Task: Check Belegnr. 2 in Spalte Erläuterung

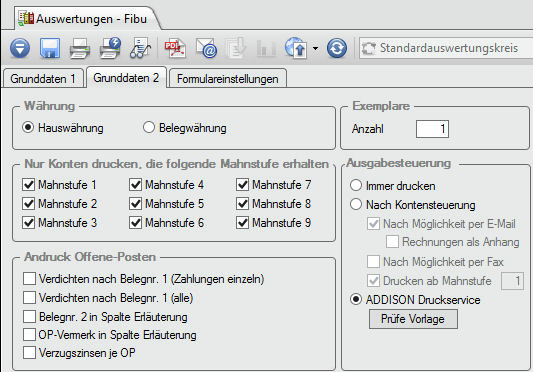Action: coord(29,317)
